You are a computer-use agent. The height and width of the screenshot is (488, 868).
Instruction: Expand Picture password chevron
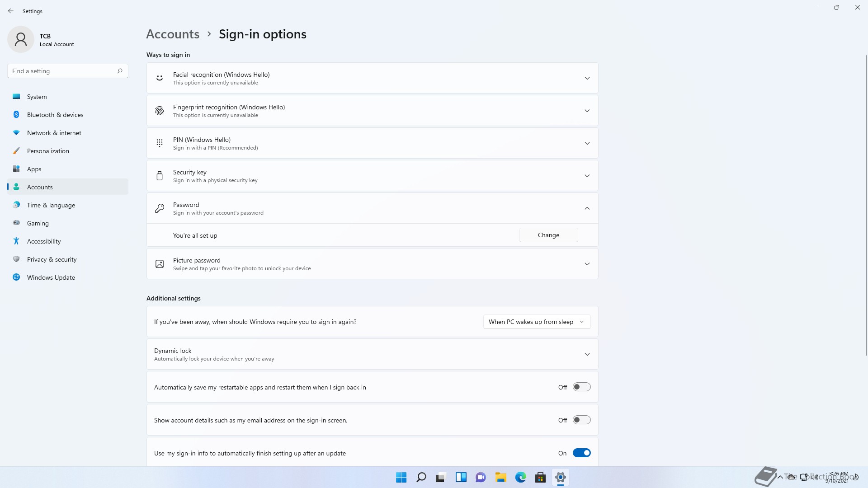pos(587,264)
